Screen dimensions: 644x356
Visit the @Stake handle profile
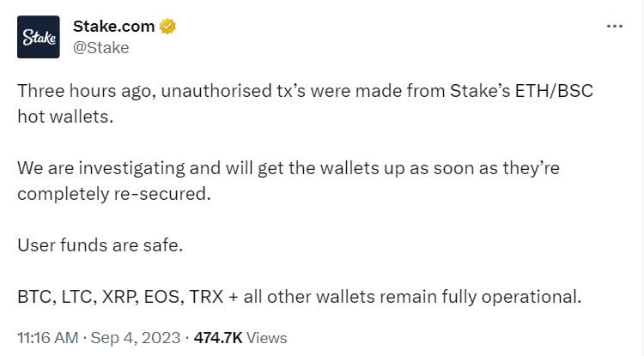[101, 47]
